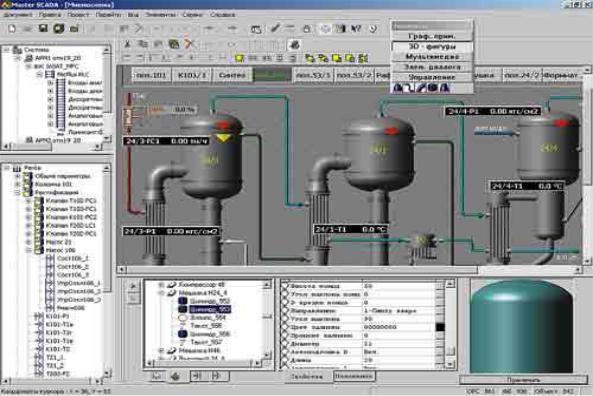Click the black fill color swatch in properties

pos(440,327)
